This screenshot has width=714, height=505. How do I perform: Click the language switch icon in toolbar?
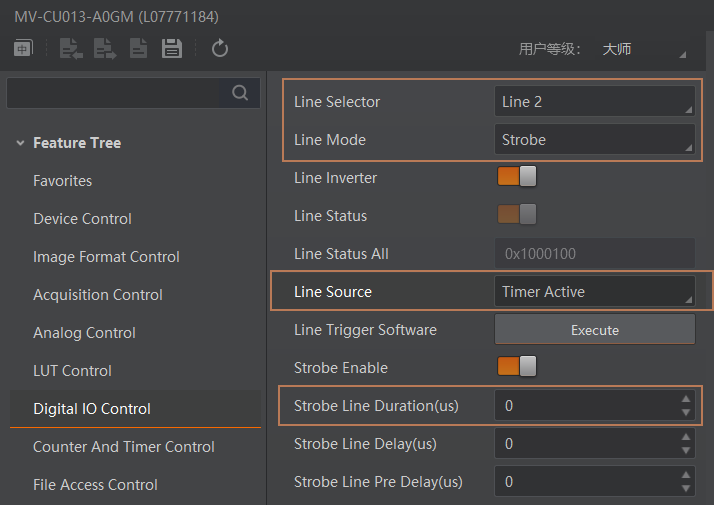[23, 48]
